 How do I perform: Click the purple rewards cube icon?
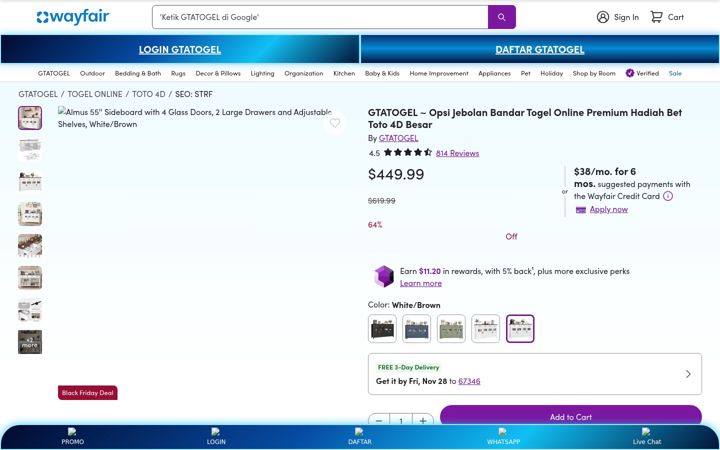point(383,276)
